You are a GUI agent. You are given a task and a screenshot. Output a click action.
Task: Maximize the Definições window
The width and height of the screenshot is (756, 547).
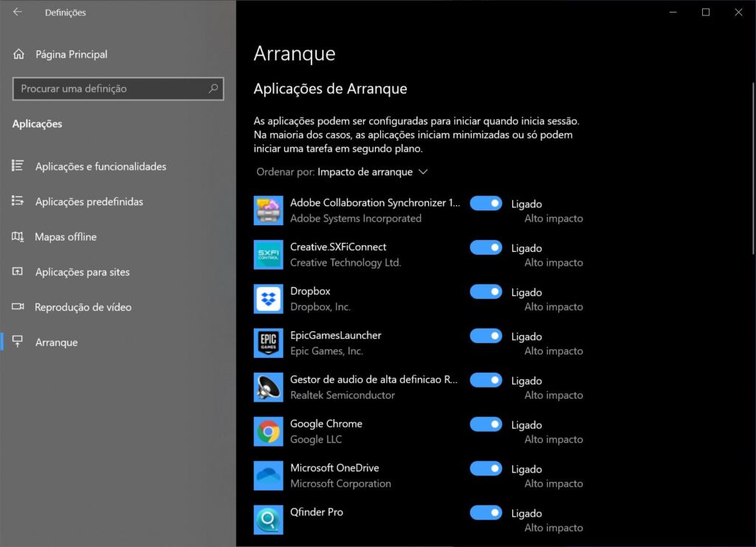[x=705, y=12]
